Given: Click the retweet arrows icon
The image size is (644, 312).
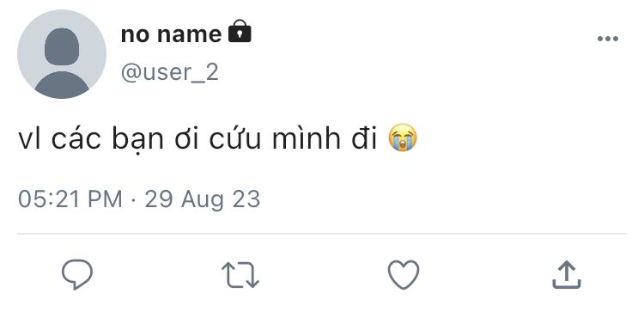Looking at the screenshot, I should [x=240, y=274].
